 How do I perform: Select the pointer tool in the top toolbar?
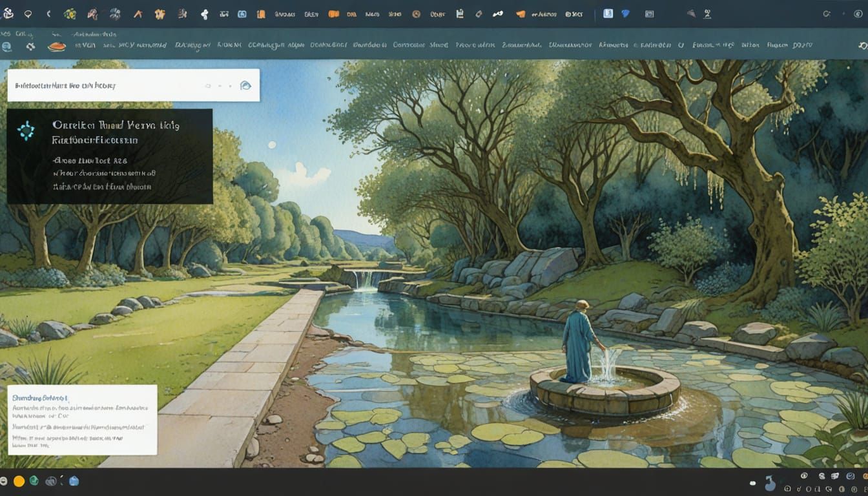click(139, 12)
